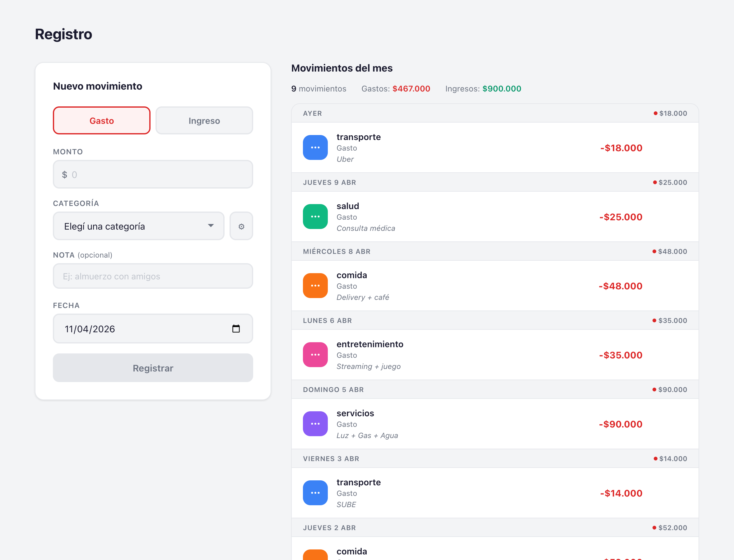The width and height of the screenshot is (734, 560).
Task: Expand the Elegí una categoría dropdown
Action: point(138,226)
